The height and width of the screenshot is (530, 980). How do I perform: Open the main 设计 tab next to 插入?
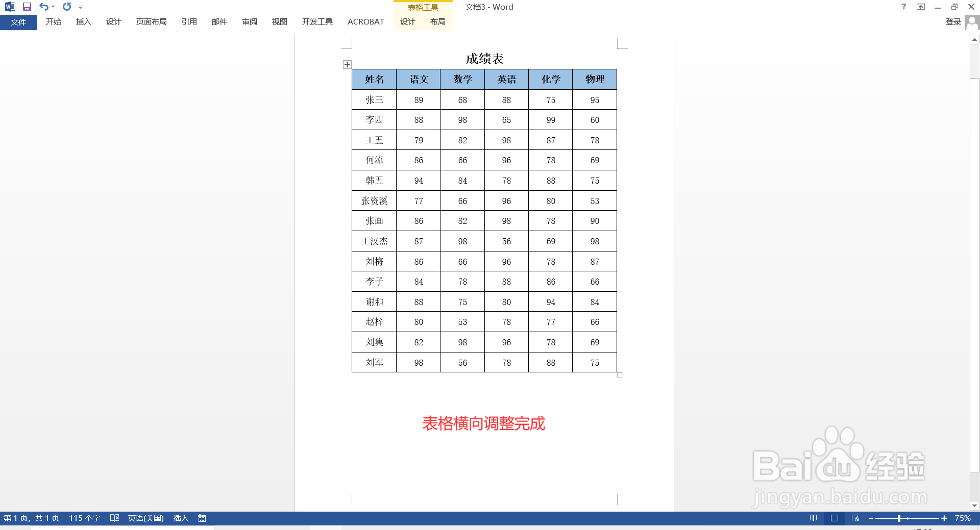click(113, 22)
